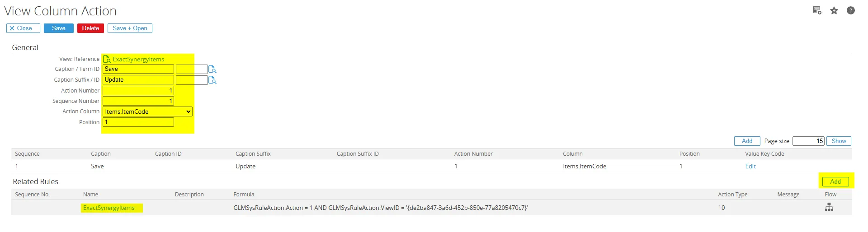Open the Flow diagram icon for ExactSynergyItems rule
The height and width of the screenshot is (232, 868).
(829, 207)
